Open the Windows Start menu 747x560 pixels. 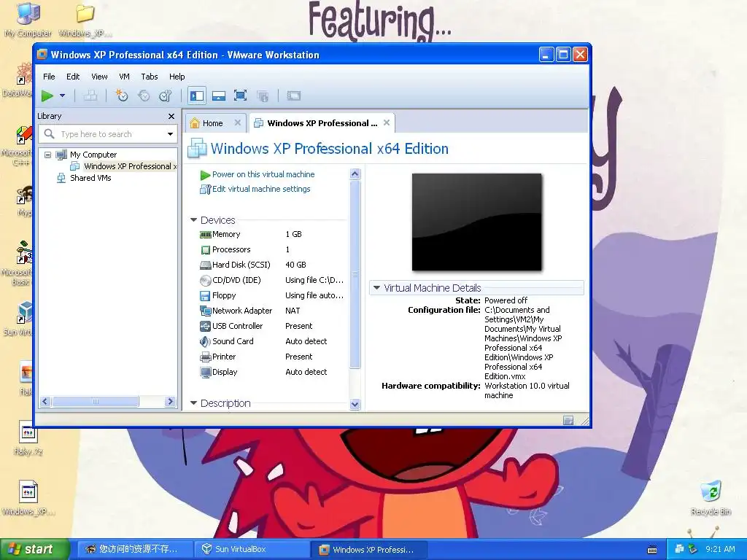34,550
